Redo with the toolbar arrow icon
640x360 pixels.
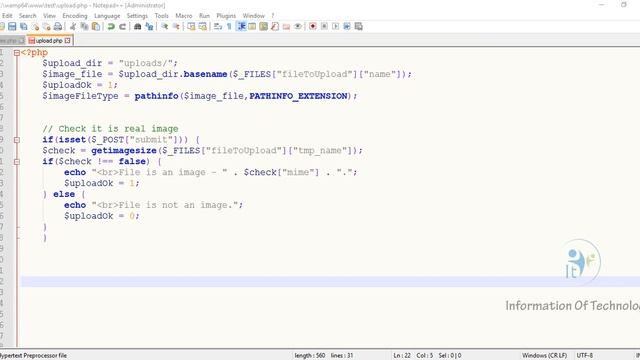click(122, 27)
